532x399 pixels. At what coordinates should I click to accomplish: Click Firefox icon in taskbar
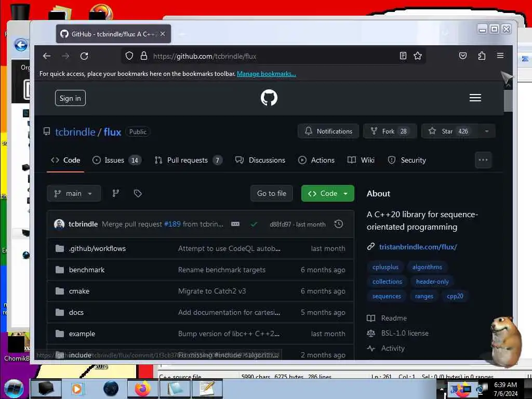click(x=142, y=389)
